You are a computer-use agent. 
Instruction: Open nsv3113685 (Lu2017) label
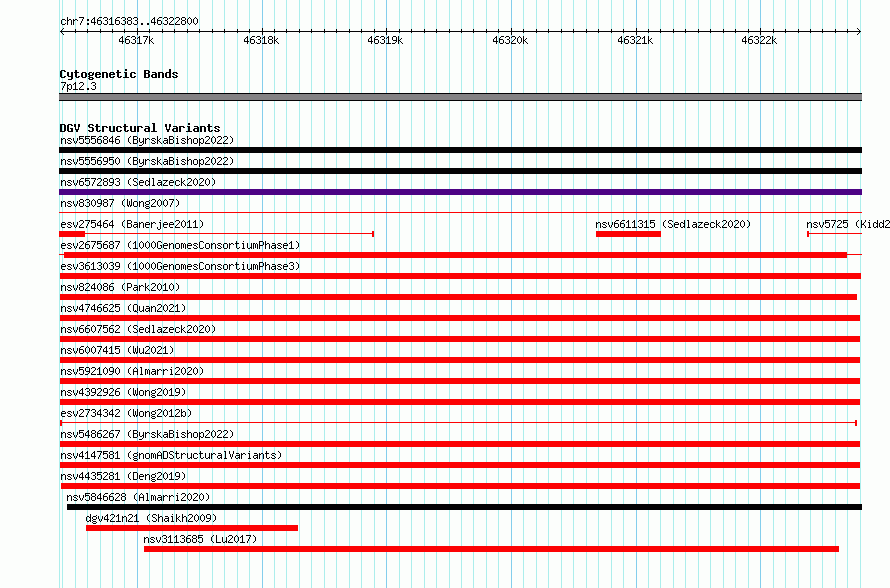pos(200,539)
